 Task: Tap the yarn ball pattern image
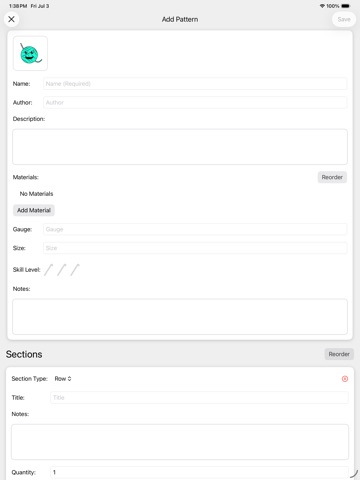point(30,53)
